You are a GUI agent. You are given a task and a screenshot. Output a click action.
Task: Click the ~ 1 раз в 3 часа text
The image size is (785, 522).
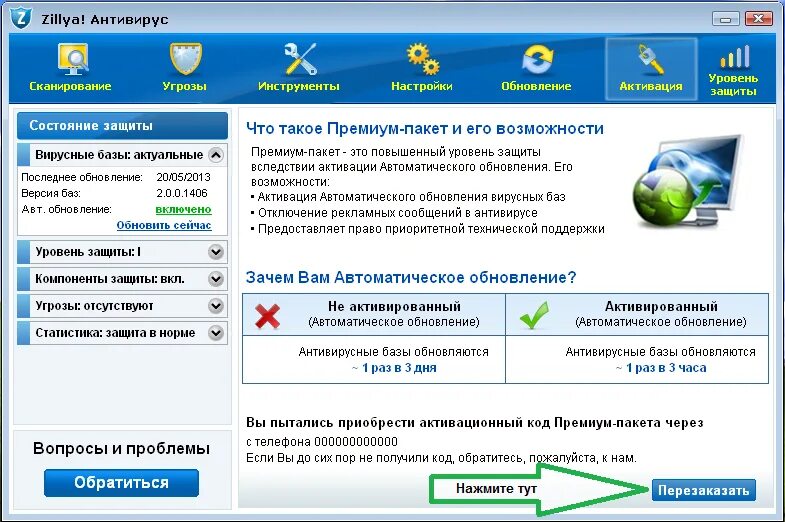(661, 368)
